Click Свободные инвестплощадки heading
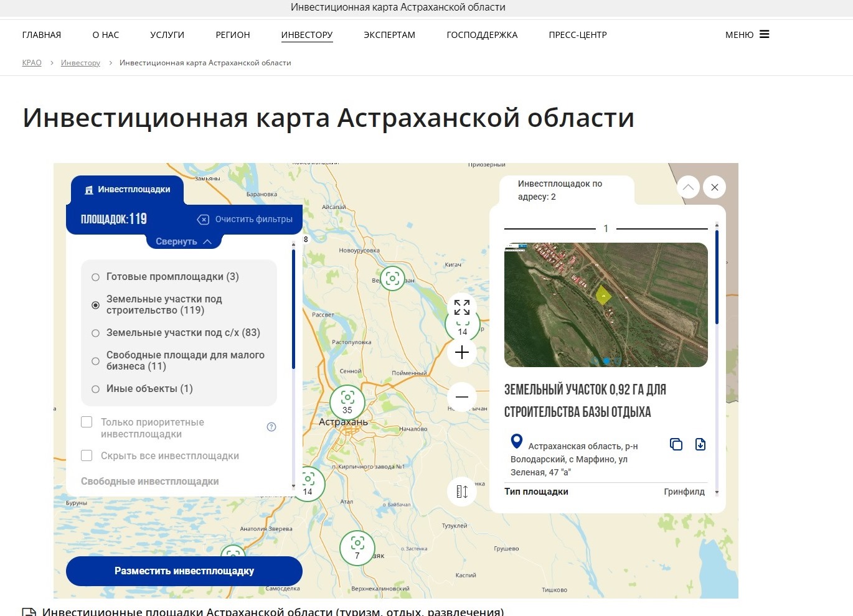This screenshot has height=616, width=853. coord(150,482)
